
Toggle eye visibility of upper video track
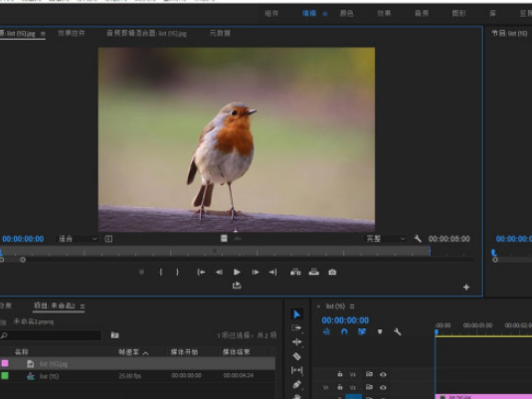[383, 374]
